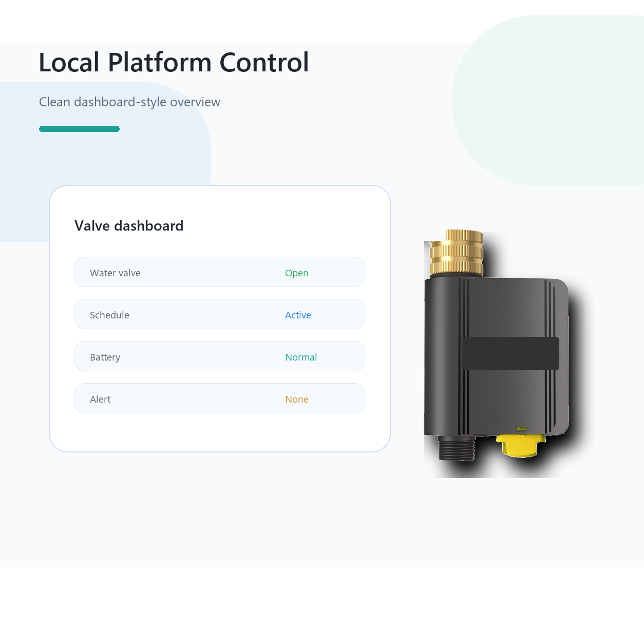Click the 'Water valve' label
The height and width of the screenshot is (644, 644).
(x=115, y=273)
